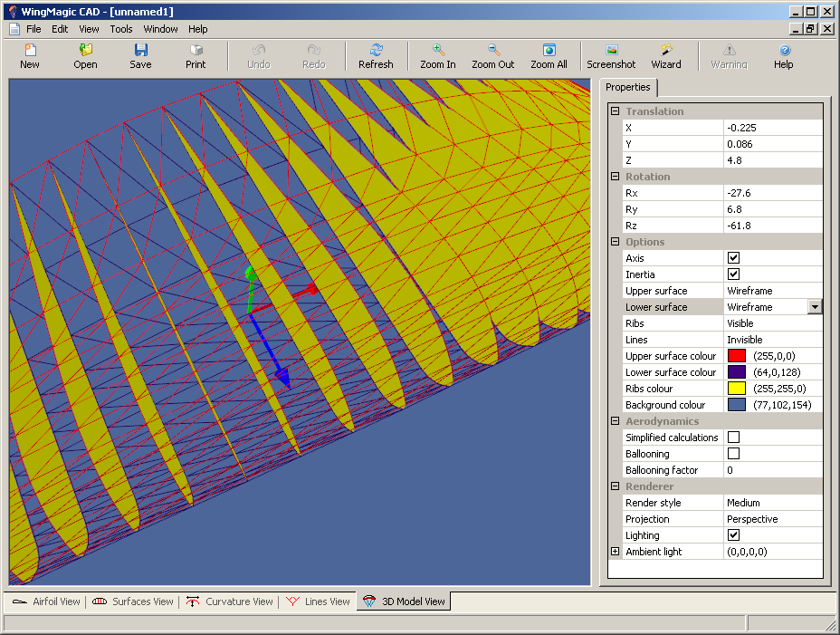Image resolution: width=840 pixels, height=635 pixels.
Task: Open the Tools menu
Action: click(121, 29)
